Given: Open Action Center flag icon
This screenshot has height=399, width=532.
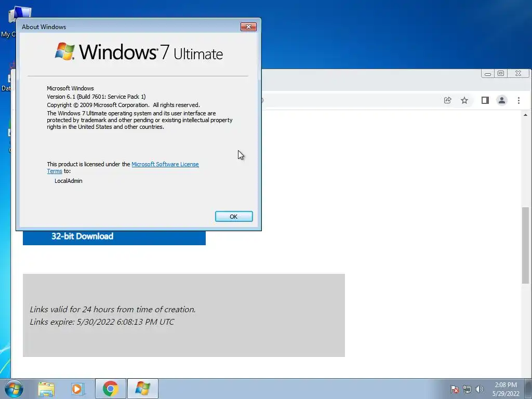Looking at the screenshot, I should [454, 389].
